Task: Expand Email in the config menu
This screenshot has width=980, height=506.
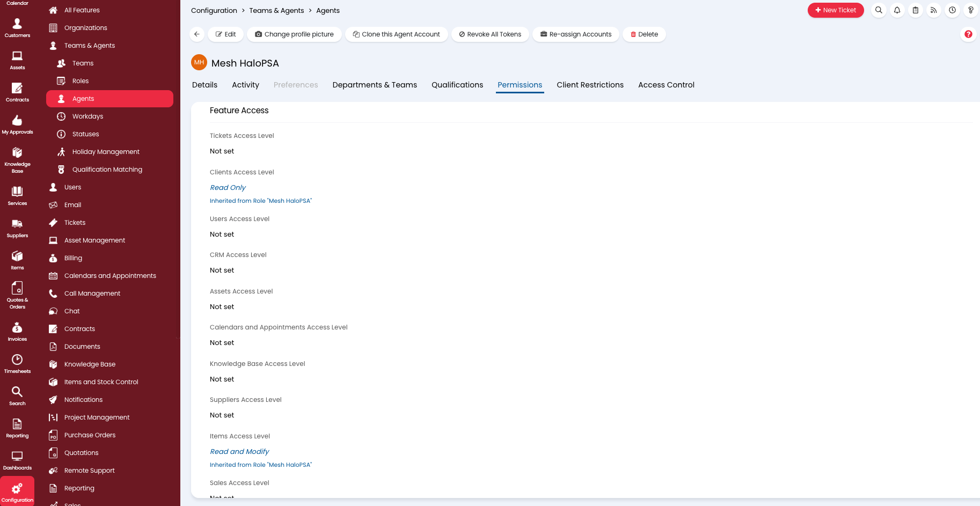Action: (109, 205)
